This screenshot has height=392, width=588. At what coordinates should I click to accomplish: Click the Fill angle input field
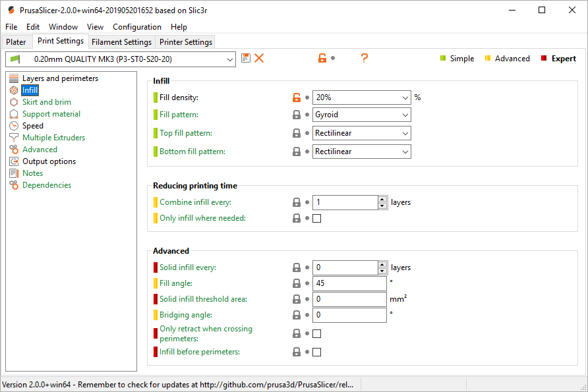[x=349, y=283]
